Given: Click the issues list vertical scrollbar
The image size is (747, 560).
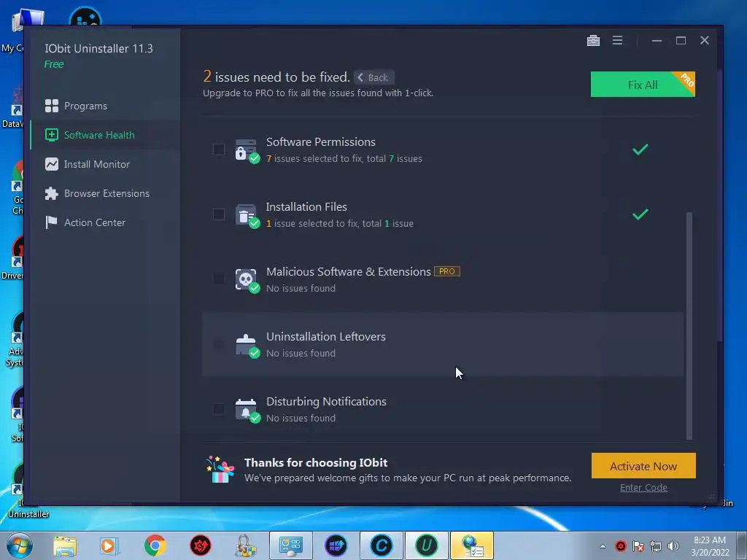Looking at the screenshot, I should click(689, 326).
